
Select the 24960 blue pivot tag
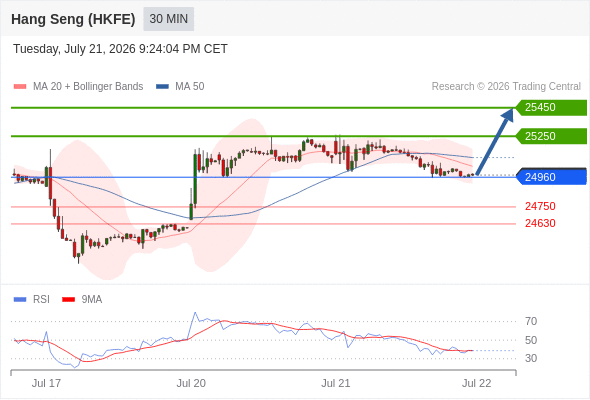pyautogui.click(x=551, y=177)
